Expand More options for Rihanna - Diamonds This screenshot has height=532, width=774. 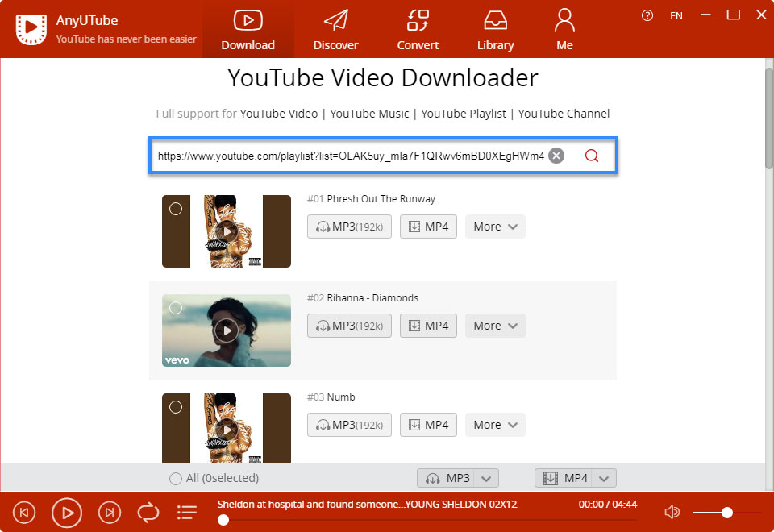point(495,326)
